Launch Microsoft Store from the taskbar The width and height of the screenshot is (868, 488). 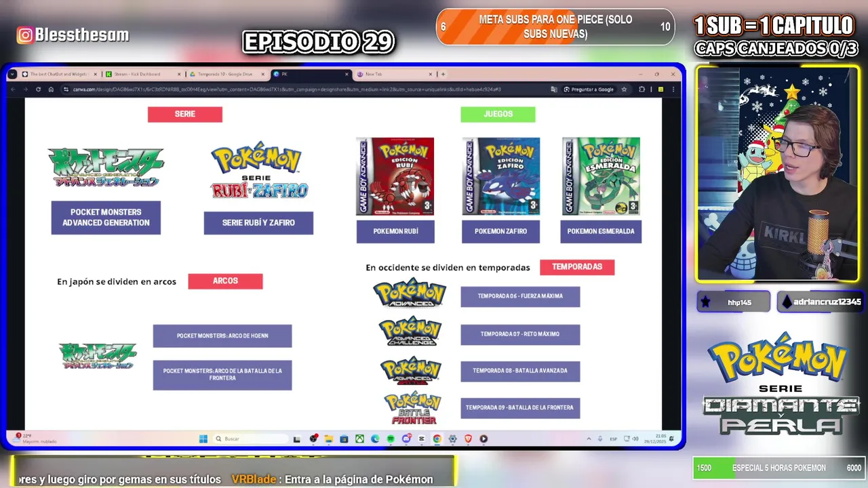coord(344,439)
